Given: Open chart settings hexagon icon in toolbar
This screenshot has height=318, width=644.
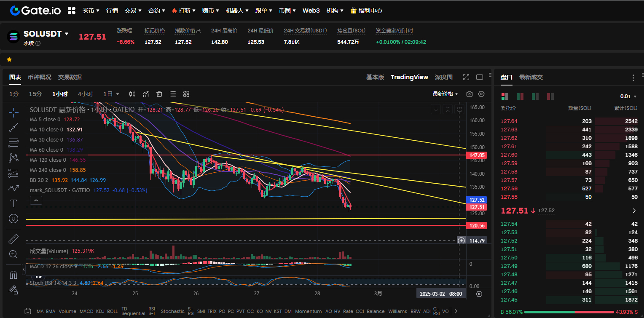Looking at the screenshot, I should point(482,94).
